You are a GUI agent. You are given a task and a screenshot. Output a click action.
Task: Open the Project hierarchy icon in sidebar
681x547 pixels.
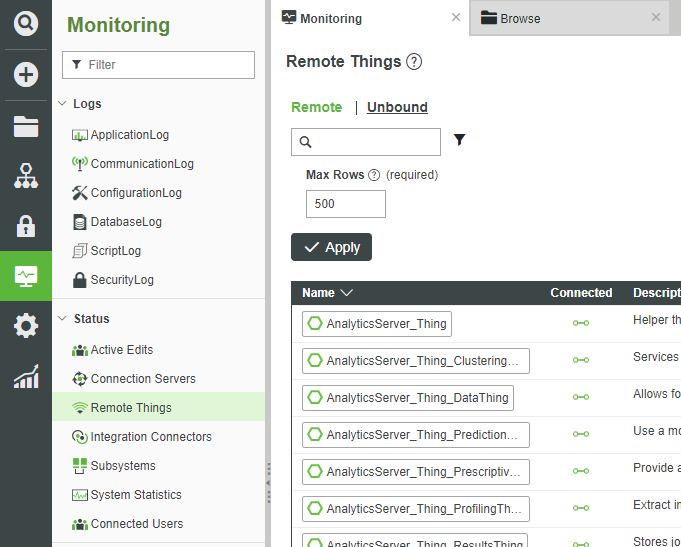[x=26, y=176]
